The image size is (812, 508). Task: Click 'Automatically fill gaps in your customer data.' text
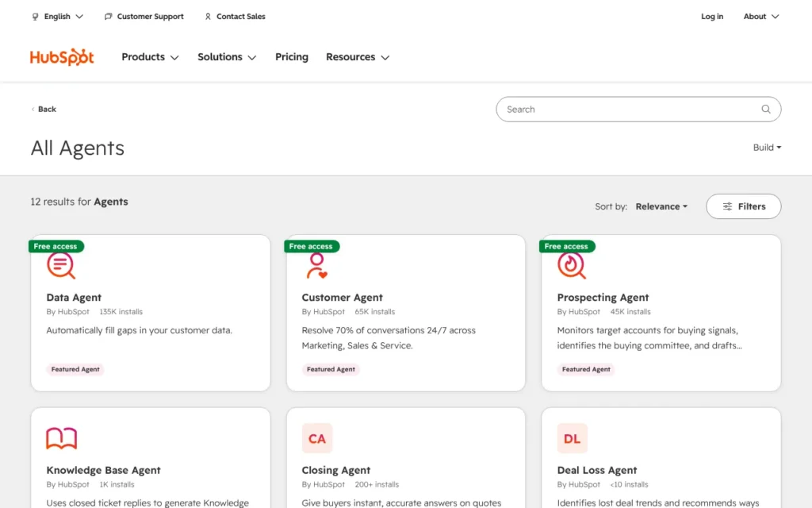click(x=140, y=330)
